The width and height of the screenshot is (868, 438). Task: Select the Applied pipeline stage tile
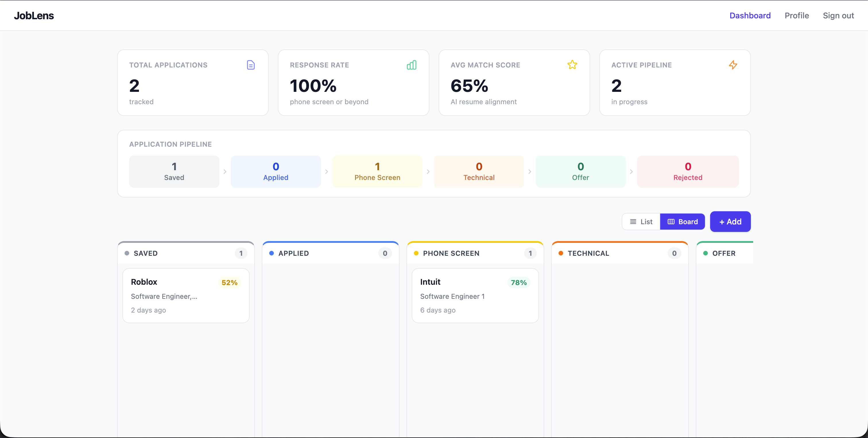(276, 171)
